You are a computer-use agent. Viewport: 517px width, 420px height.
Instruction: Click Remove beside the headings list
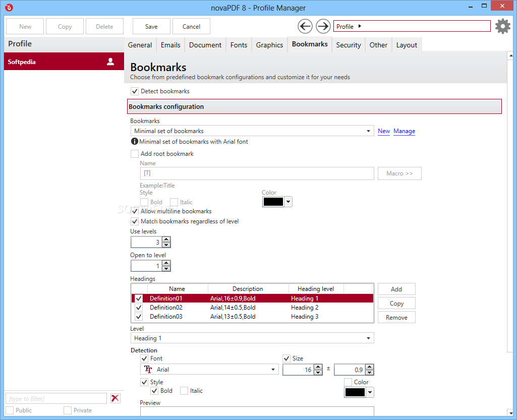tap(396, 318)
